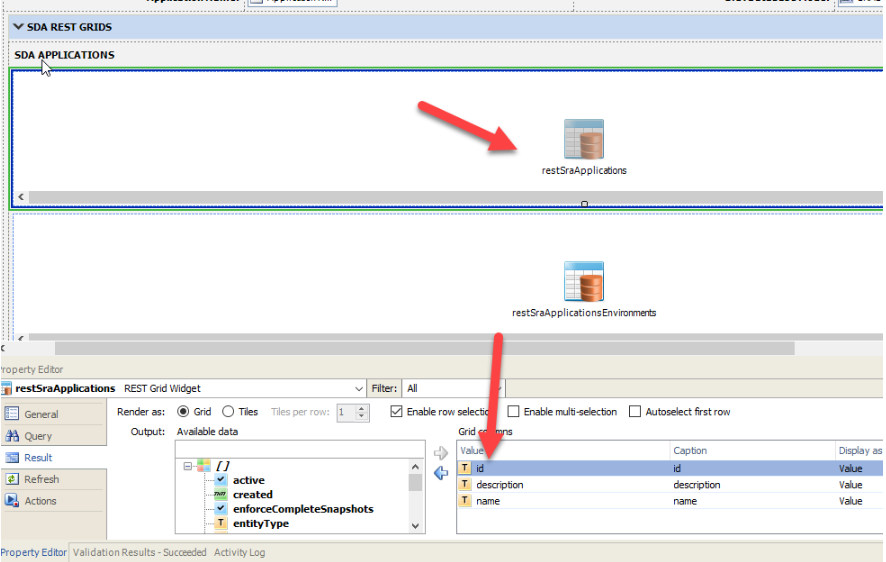
Task: Select enforceCompleteSnapshots in Available data tree
Action: (303, 508)
